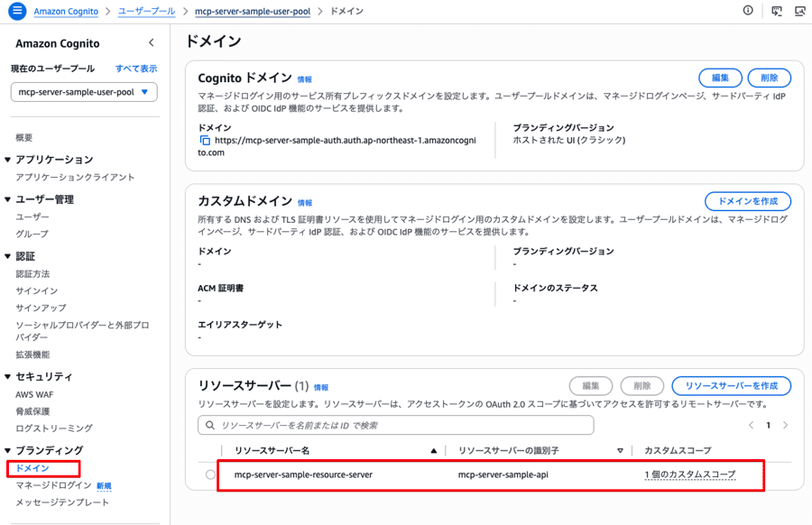
Task: Select the mcp-server-sample-resource-server radio button
Action: (x=210, y=474)
